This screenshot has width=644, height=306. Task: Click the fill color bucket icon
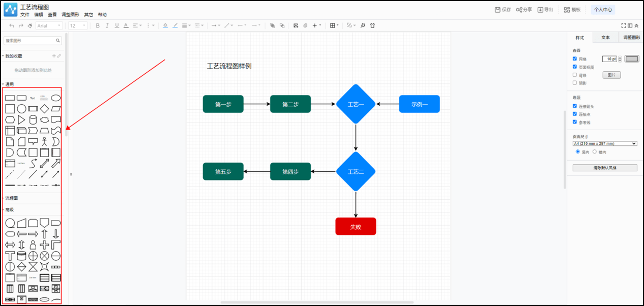165,25
